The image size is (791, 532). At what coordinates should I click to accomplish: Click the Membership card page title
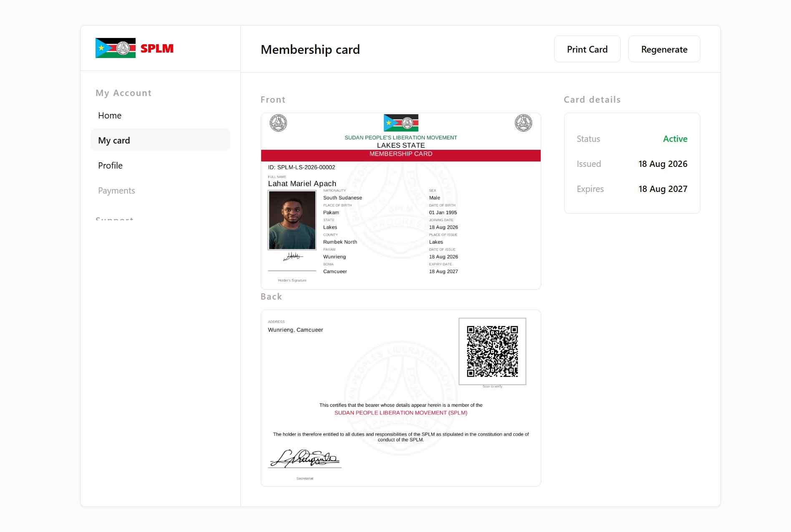click(x=310, y=49)
